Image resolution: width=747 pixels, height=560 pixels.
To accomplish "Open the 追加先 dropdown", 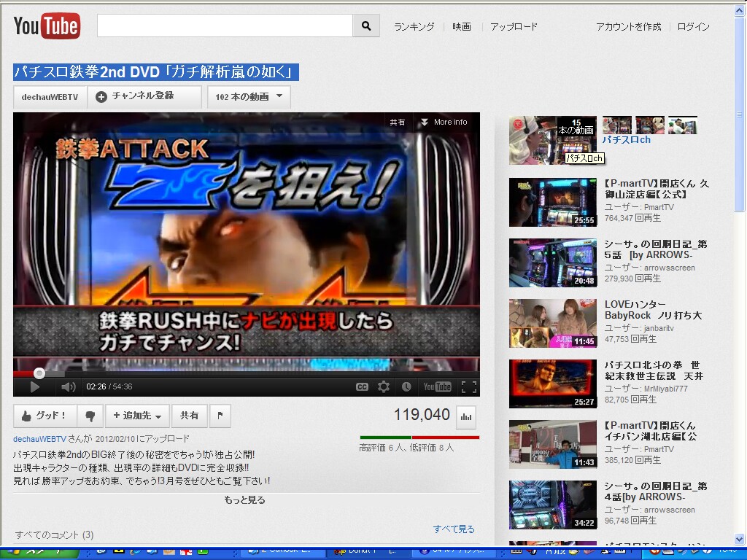I will click(x=137, y=416).
